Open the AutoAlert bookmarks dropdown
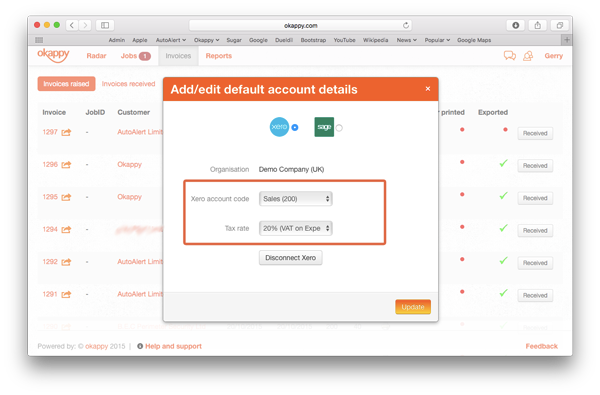This screenshot has width=600, height=395. click(171, 40)
